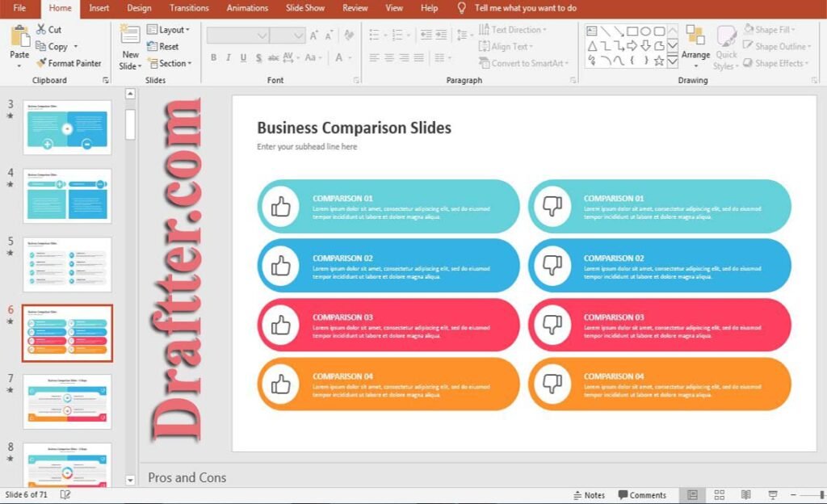The height and width of the screenshot is (504, 827).
Task: Switch to Reading View
Action: point(745,494)
